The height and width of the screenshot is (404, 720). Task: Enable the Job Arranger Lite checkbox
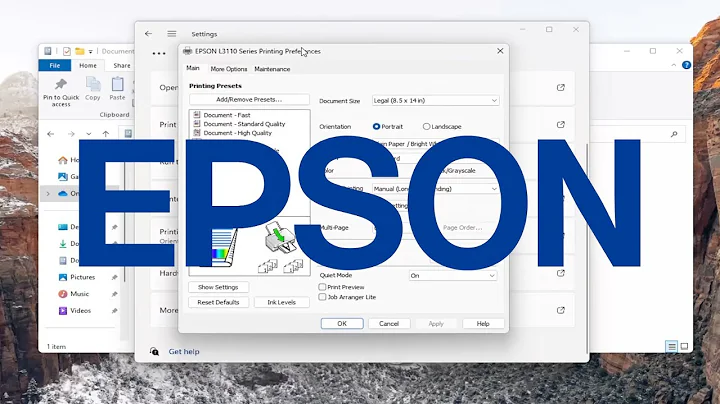[x=322, y=297]
